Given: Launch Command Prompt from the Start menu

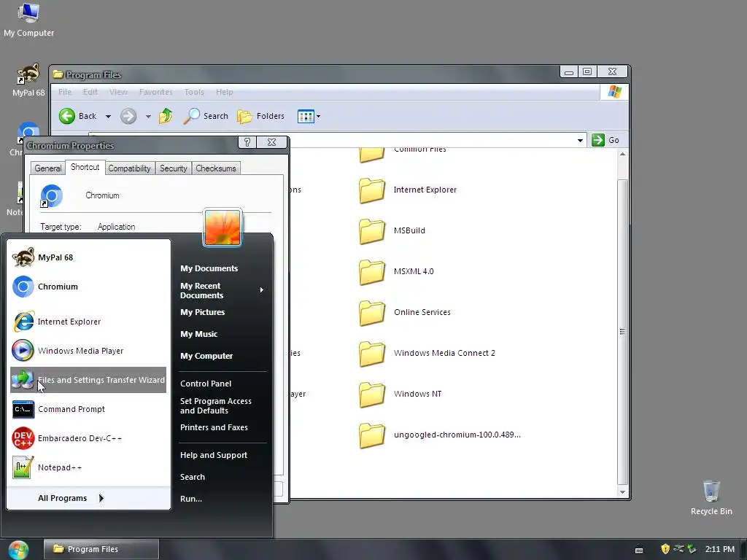Looking at the screenshot, I should pos(88,409).
